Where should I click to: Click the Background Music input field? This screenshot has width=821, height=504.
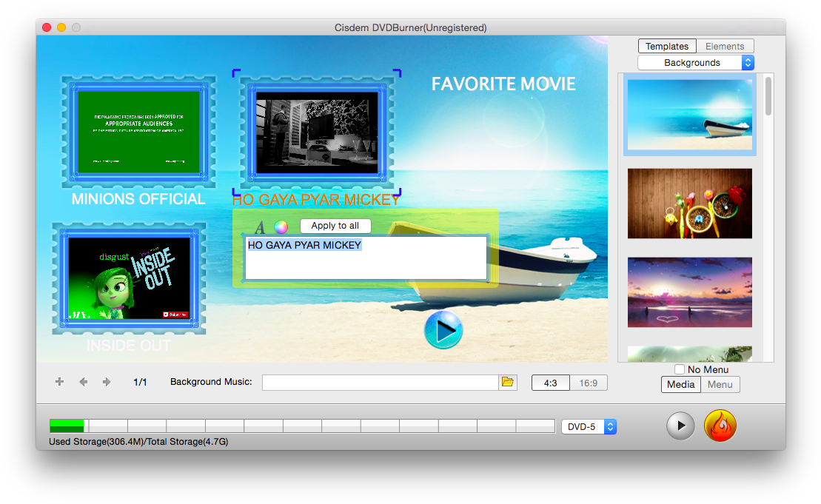[380, 383]
